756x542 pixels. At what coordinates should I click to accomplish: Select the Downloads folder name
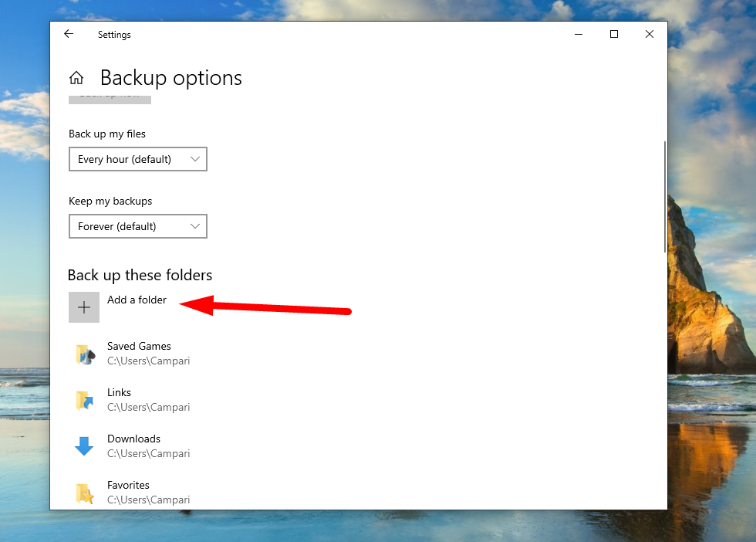133,439
